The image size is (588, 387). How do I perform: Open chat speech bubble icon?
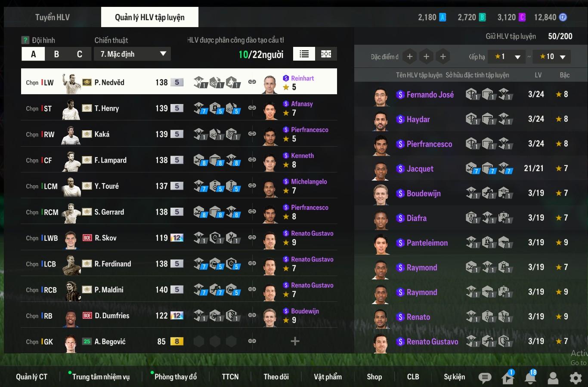(x=485, y=378)
